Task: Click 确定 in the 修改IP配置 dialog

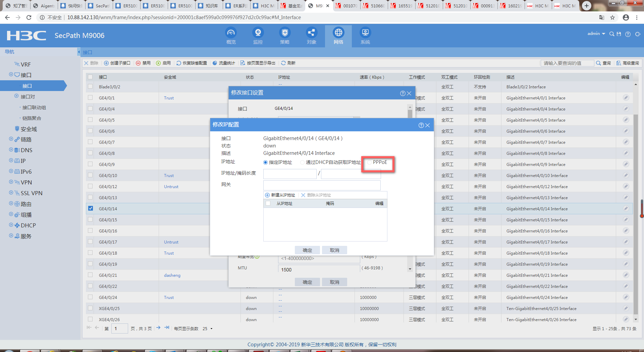Action: click(307, 250)
